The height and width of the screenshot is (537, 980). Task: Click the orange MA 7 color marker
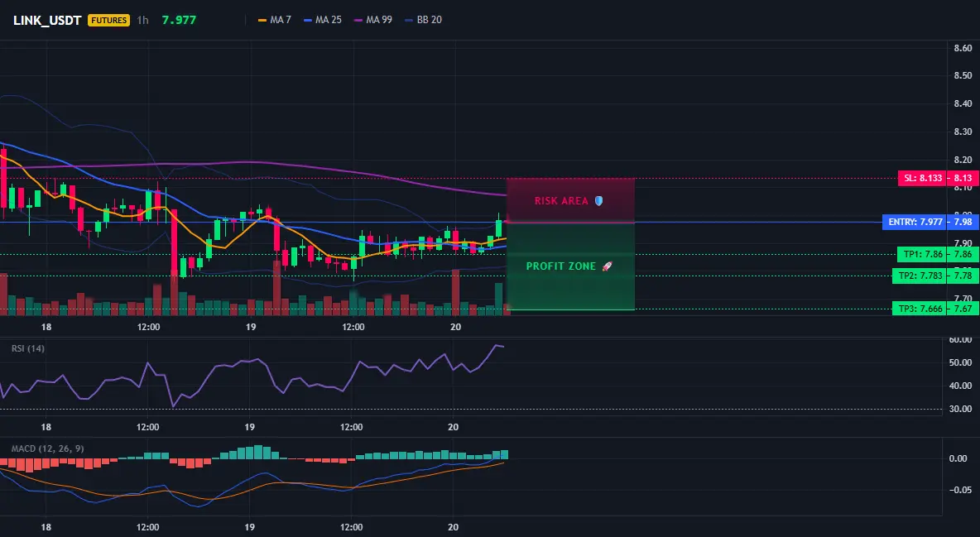pos(262,20)
